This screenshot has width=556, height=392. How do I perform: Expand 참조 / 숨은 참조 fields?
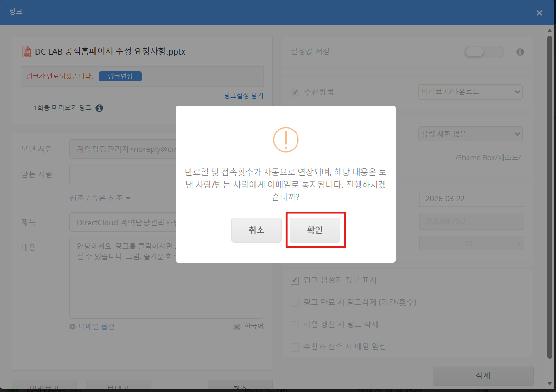tap(100, 198)
